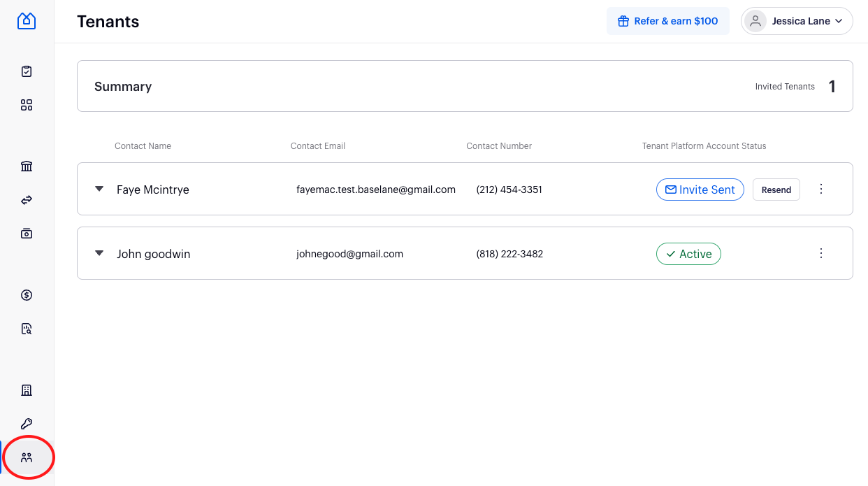Screen dimensions: 868x486
Task: Click the Active status badge
Action: 688,254
